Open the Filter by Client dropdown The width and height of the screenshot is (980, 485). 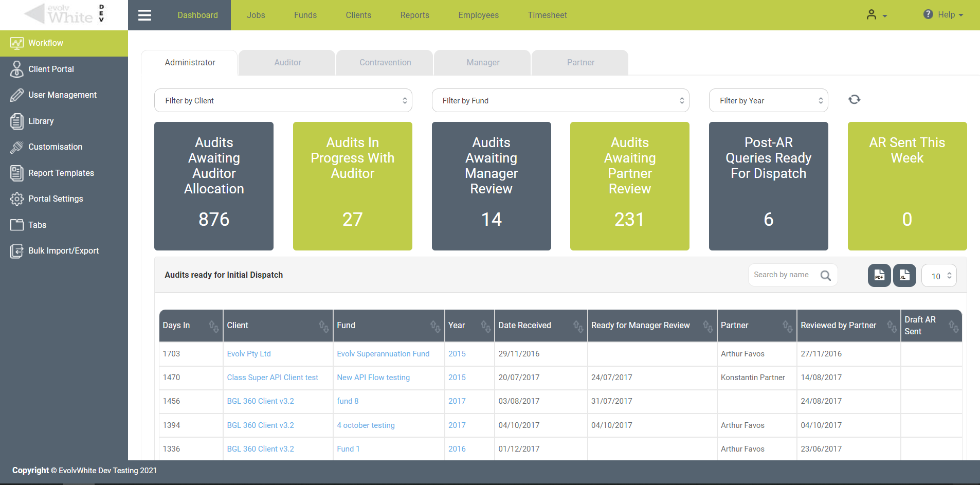pyautogui.click(x=283, y=100)
